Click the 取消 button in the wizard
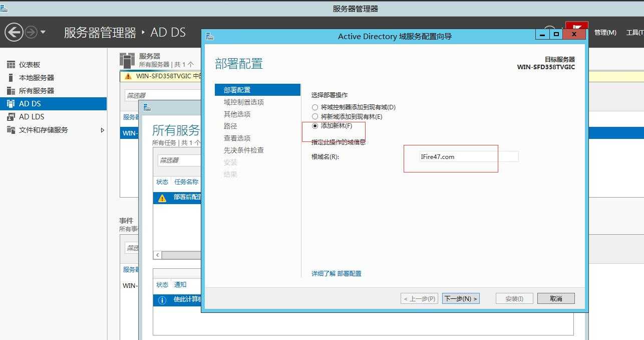 click(x=556, y=298)
